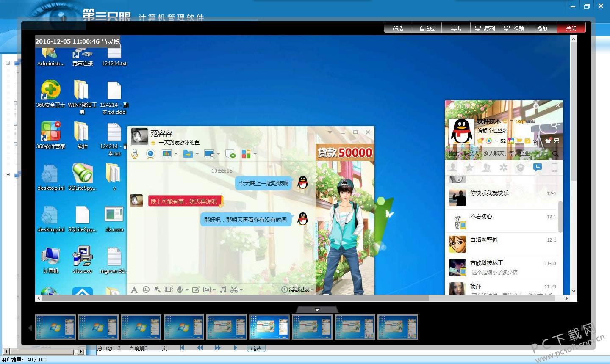The height and width of the screenshot is (364, 610).
Task: Open the 360安全卫士 desktop icon
Action: tap(50, 94)
